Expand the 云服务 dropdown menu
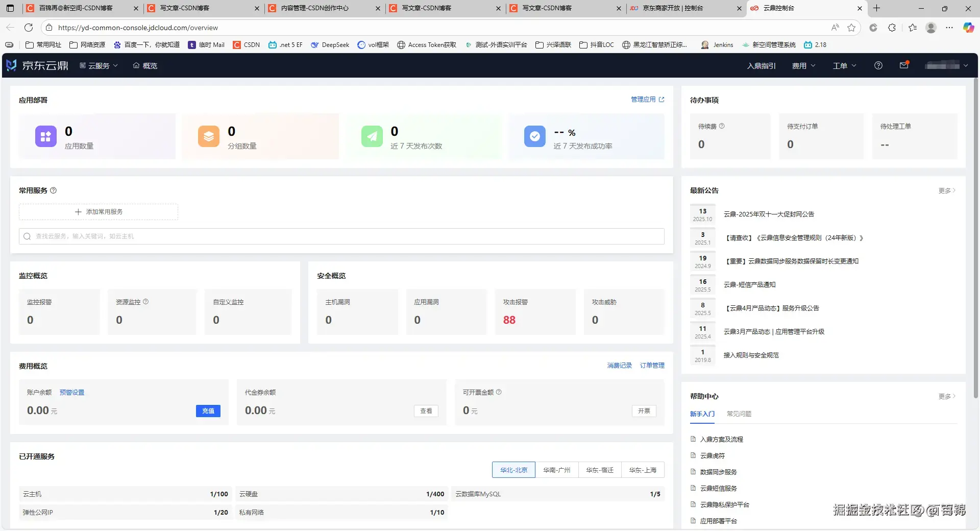Viewport: 980px width, 531px height. pos(99,65)
